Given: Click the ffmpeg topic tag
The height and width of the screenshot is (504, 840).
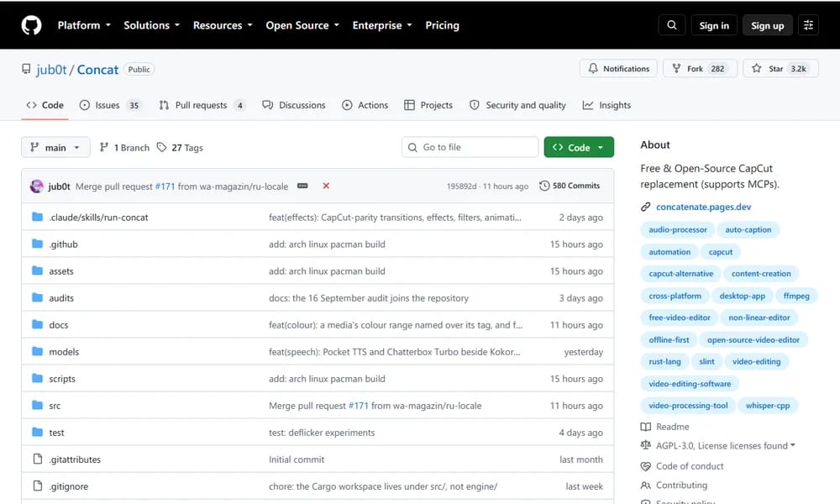Looking at the screenshot, I should tap(796, 296).
